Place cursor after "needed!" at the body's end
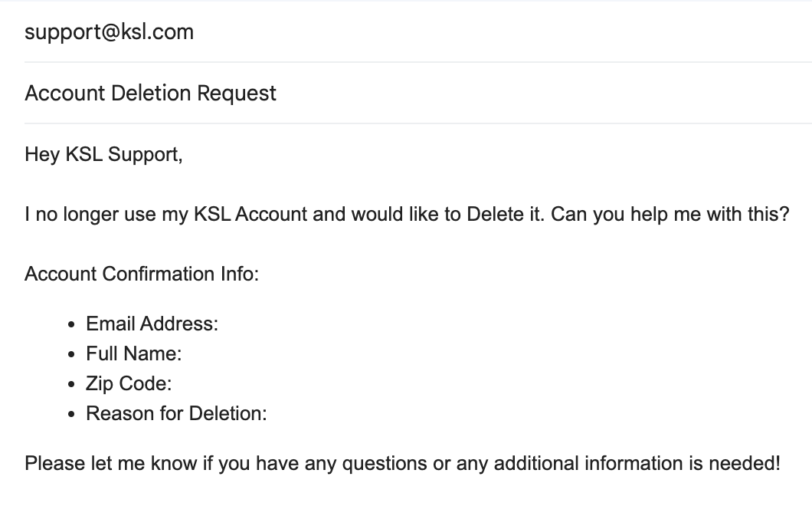This screenshot has width=812, height=506. [x=781, y=464]
